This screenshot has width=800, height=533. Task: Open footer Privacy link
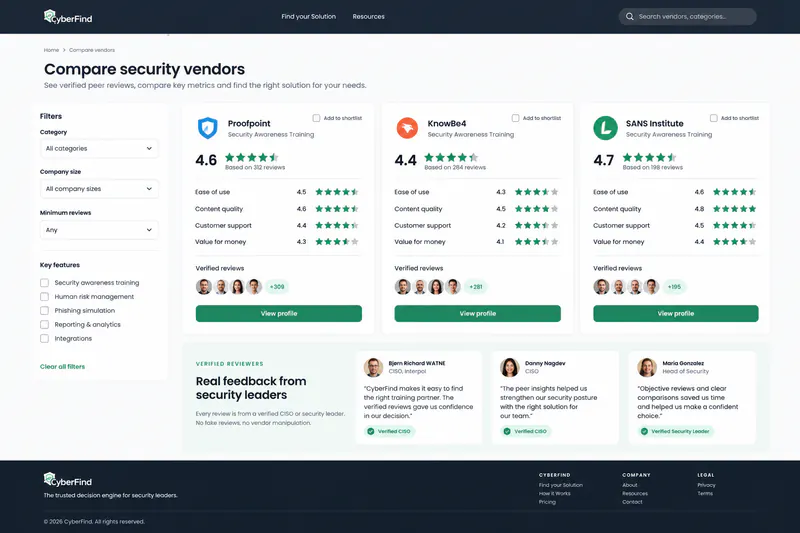pyautogui.click(x=706, y=485)
